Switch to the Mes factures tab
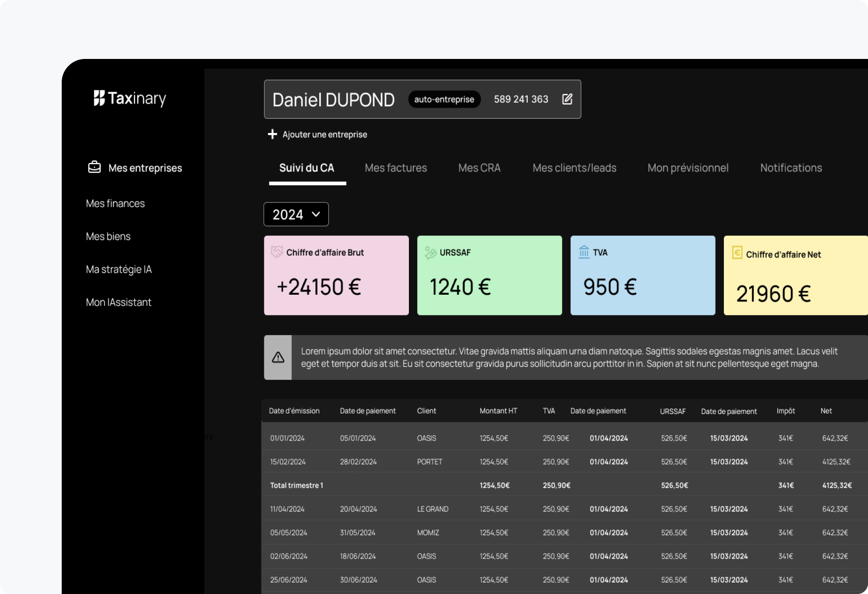The height and width of the screenshot is (594, 868). (x=396, y=168)
